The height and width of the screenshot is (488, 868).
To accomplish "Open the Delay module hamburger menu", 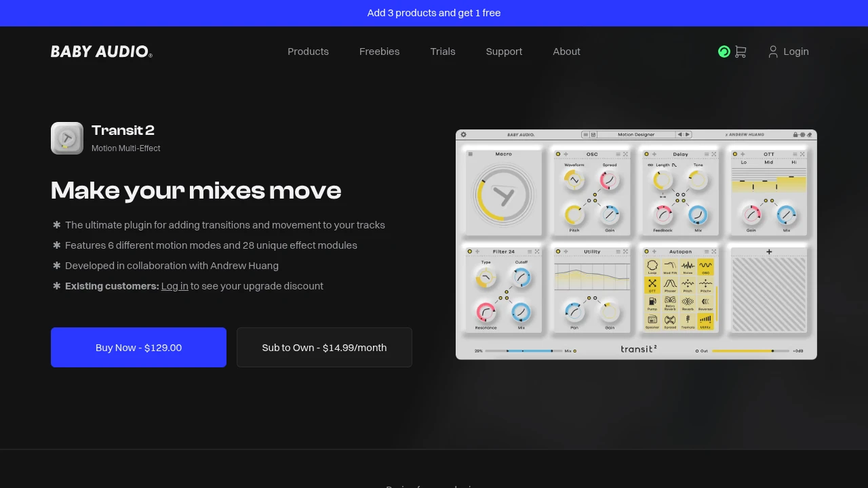I will tap(707, 154).
